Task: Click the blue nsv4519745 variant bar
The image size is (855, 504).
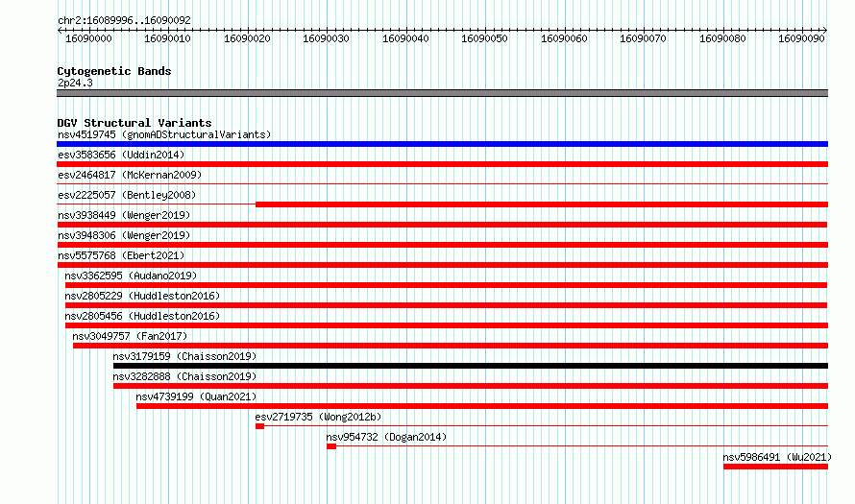Action: [442, 144]
